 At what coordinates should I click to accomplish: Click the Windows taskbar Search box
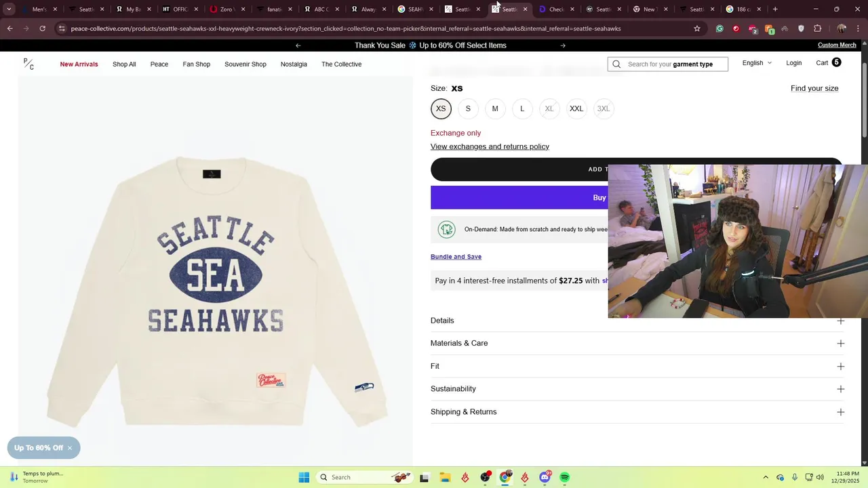pos(363,477)
